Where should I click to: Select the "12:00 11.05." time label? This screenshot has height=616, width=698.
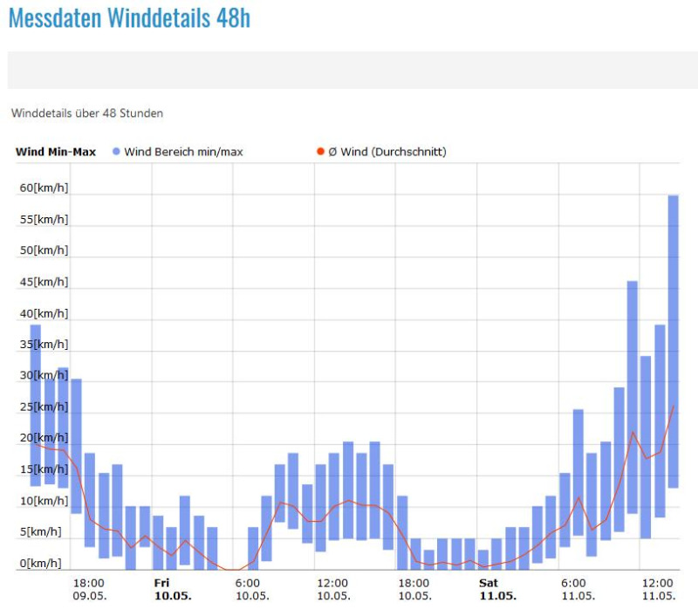pos(659,589)
